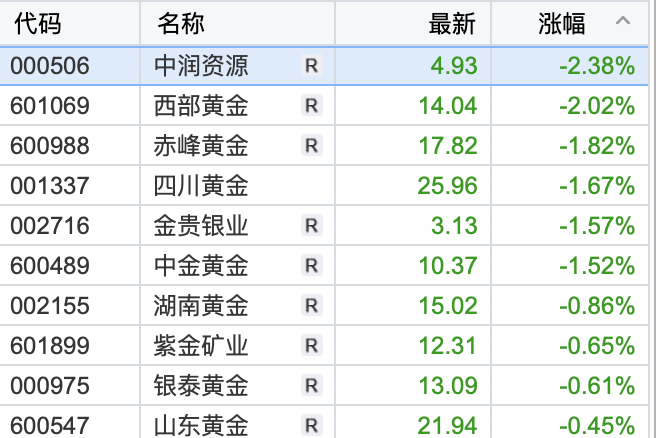Screen dimensions: 656x438
Task: Sort by the 名称 column header
Action: [181, 23]
